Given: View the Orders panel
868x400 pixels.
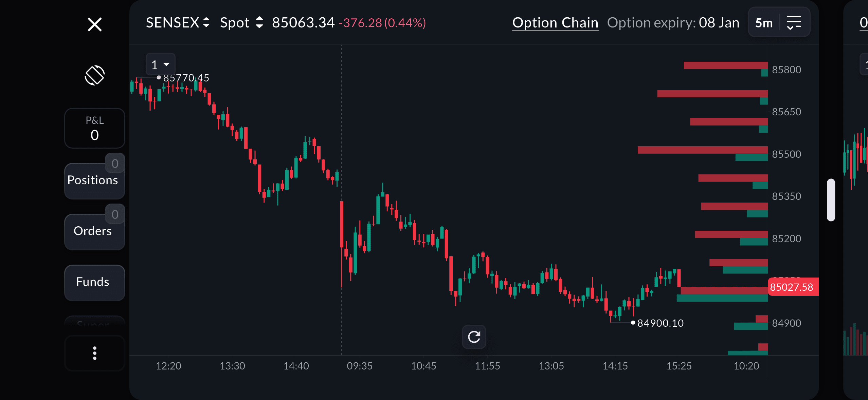Looking at the screenshot, I should point(93,231).
